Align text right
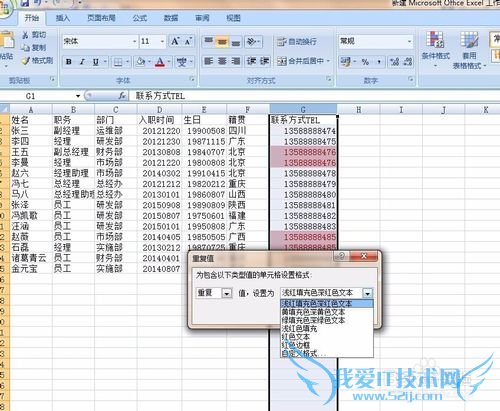 [x=235, y=61]
